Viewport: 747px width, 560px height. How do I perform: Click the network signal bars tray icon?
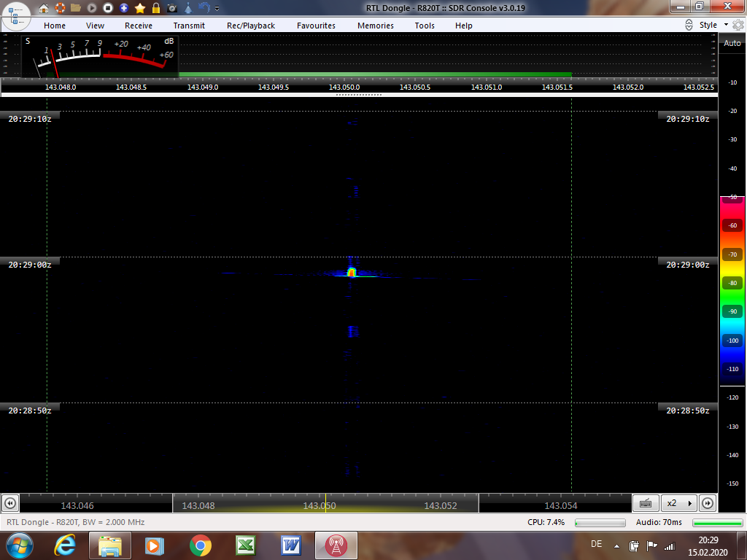pos(670,546)
